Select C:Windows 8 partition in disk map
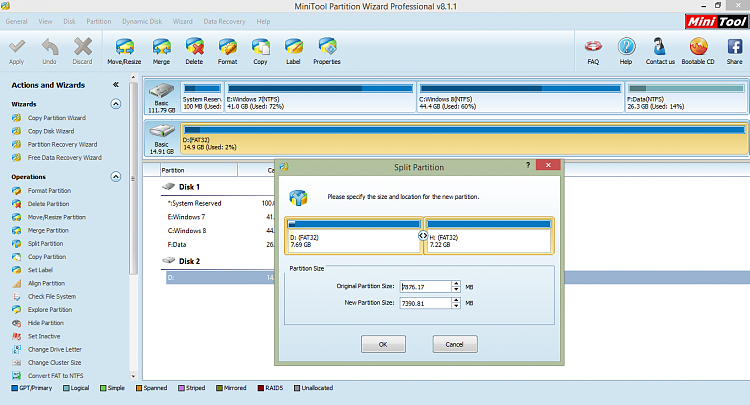Screen dimensions: 750x405 [x=520, y=97]
